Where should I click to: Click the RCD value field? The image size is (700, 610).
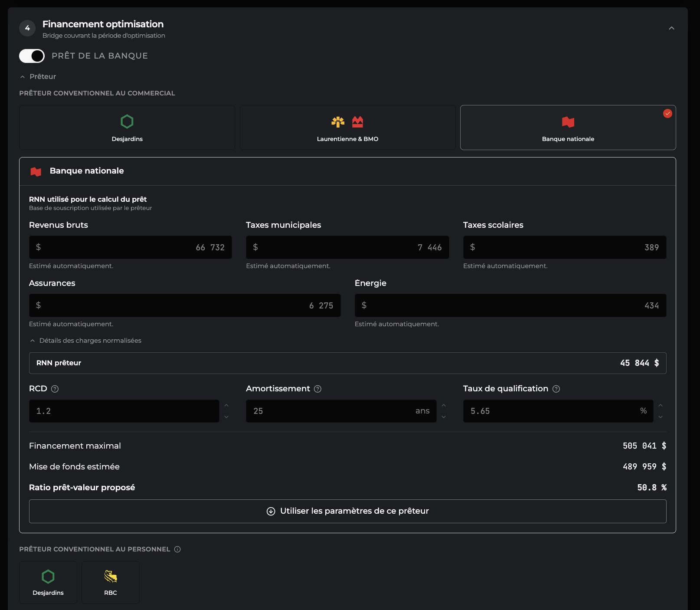coord(124,411)
